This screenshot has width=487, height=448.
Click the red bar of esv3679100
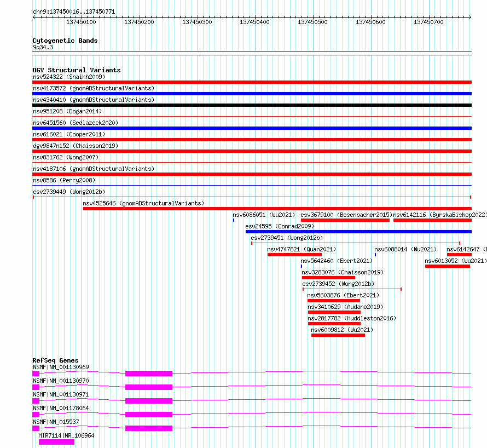345,220
